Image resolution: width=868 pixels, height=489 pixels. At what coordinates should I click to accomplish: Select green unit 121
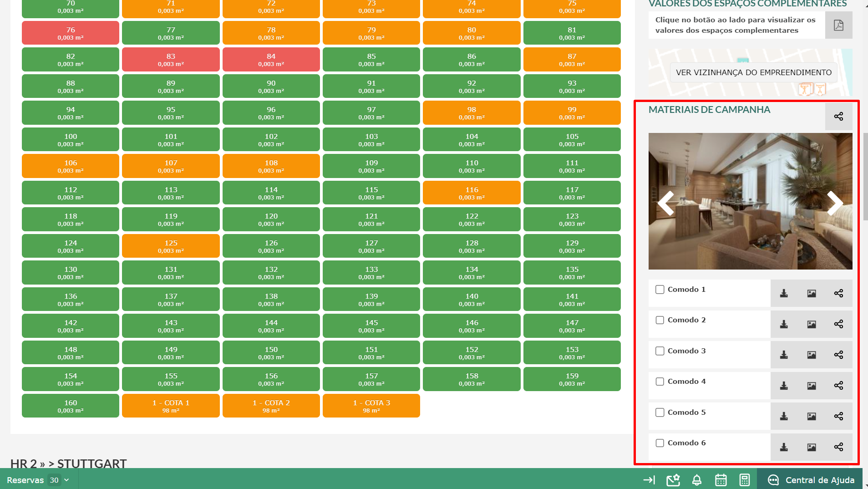click(x=371, y=219)
